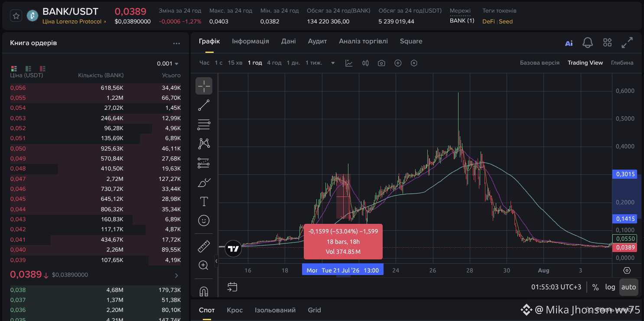Open the chart layout grid icon

click(608, 43)
